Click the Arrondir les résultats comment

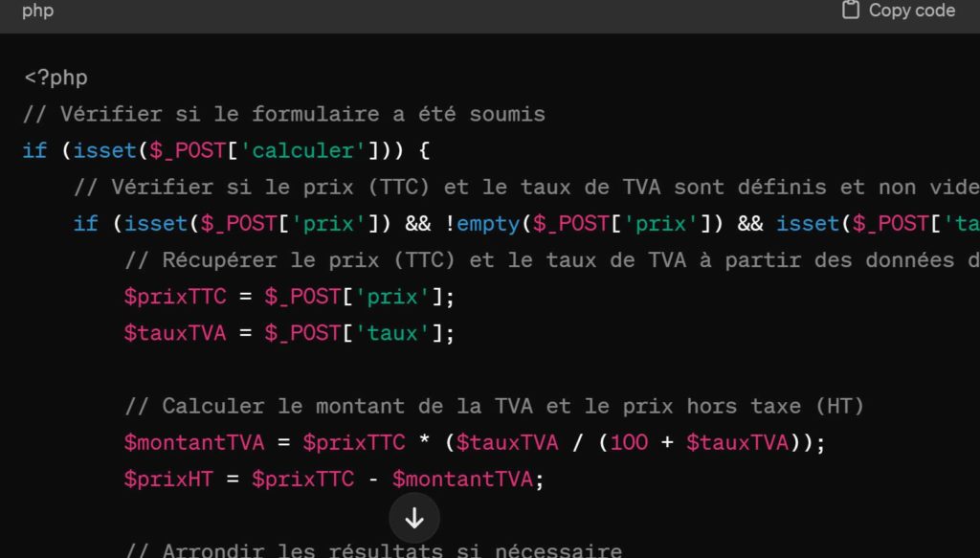tap(374, 550)
